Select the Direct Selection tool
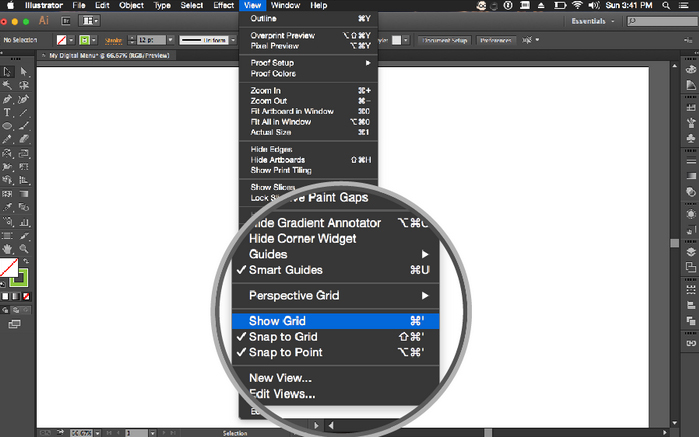Screen dimensions: 699x437 [24, 72]
